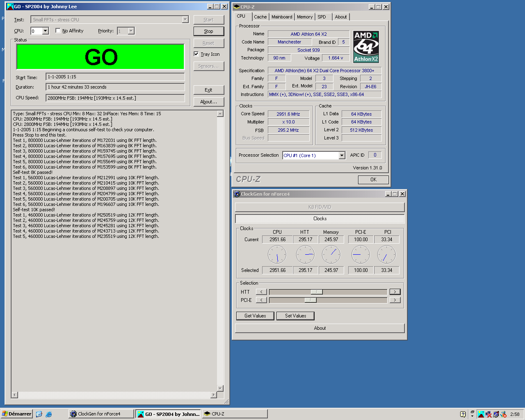Viewport: 525px width, 420px height.
Task: Click Stop to end the stress test
Action: [209, 31]
